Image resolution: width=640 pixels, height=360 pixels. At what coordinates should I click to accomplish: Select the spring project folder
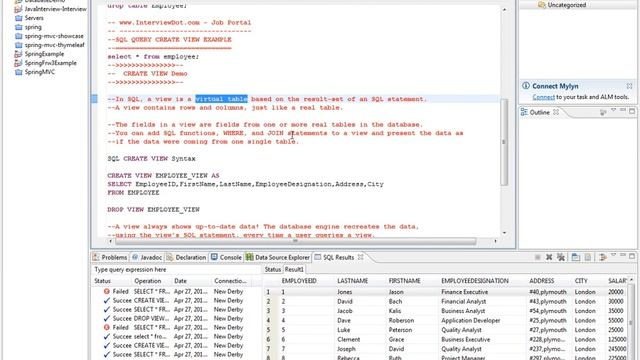tap(28, 27)
